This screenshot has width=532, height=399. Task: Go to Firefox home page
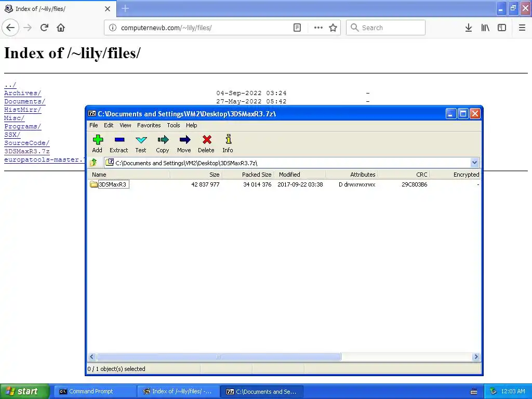(61, 28)
